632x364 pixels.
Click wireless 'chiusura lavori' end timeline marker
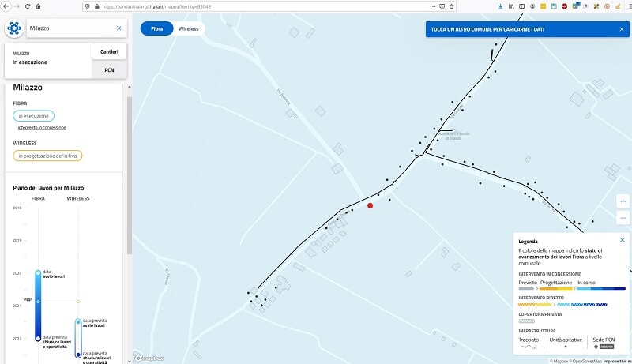pos(78,355)
